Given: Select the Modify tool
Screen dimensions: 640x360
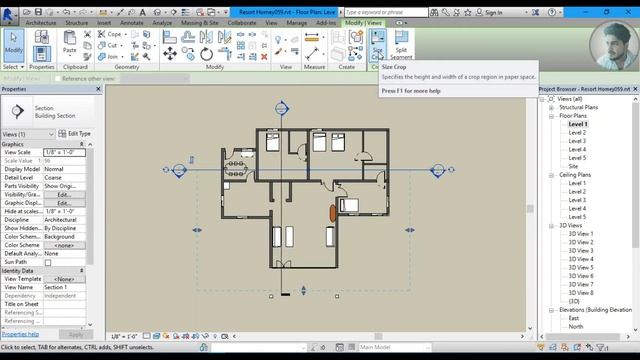Looking at the screenshot, I should 13,45.
